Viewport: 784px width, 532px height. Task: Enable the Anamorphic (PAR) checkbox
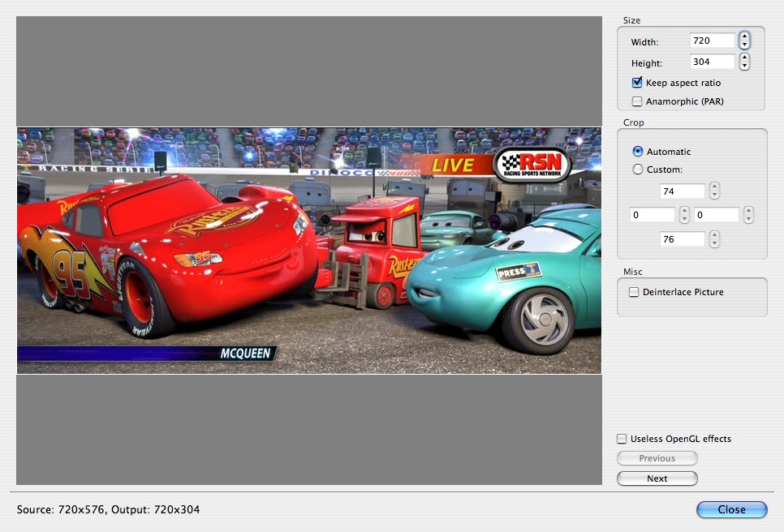pos(637,101)
